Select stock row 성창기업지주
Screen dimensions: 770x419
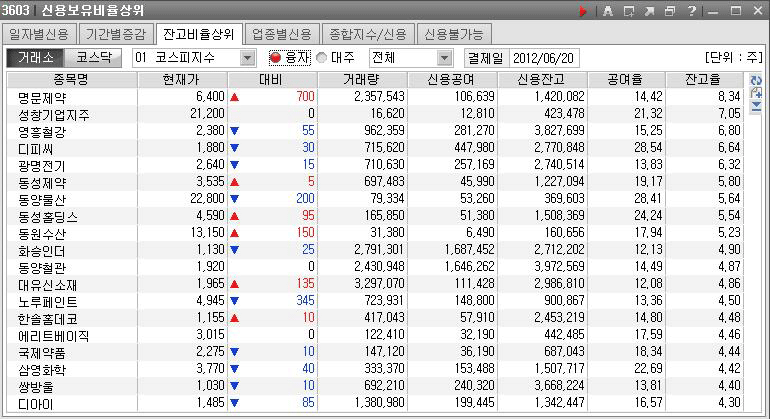tap(375, 114)
